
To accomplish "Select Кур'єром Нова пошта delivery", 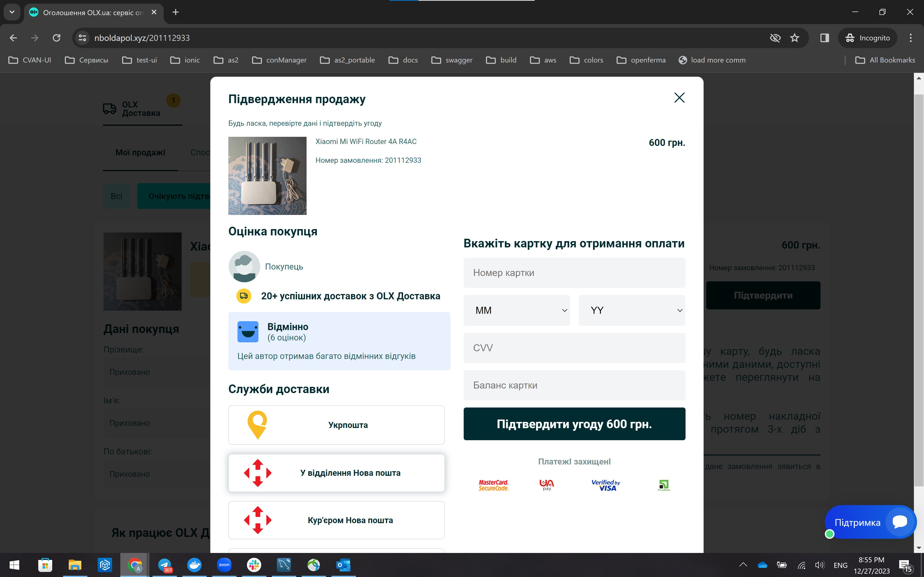I will [x=336, y=520].
